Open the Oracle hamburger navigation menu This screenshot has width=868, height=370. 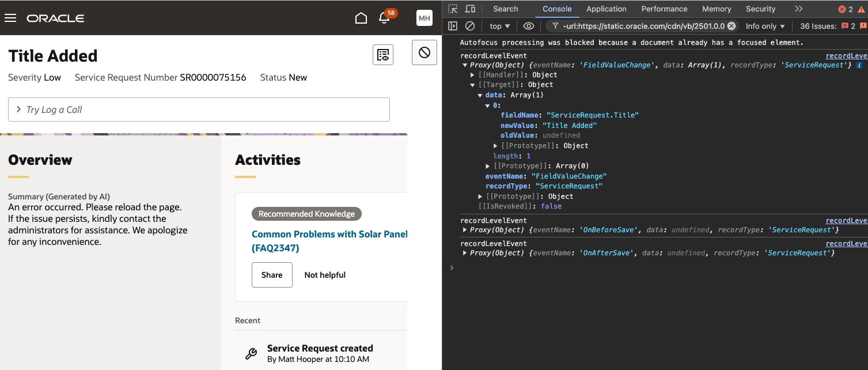[x=10, y=18]
